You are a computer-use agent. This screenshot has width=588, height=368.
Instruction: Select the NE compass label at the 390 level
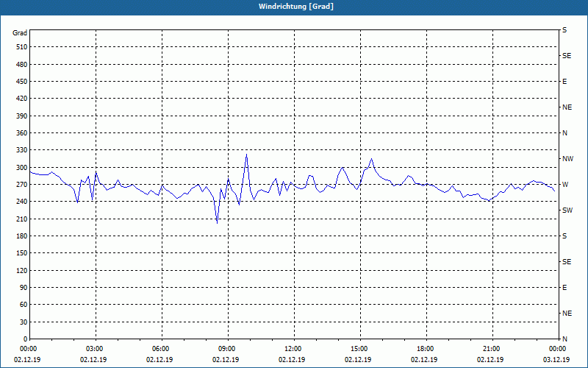coord(567,107)
